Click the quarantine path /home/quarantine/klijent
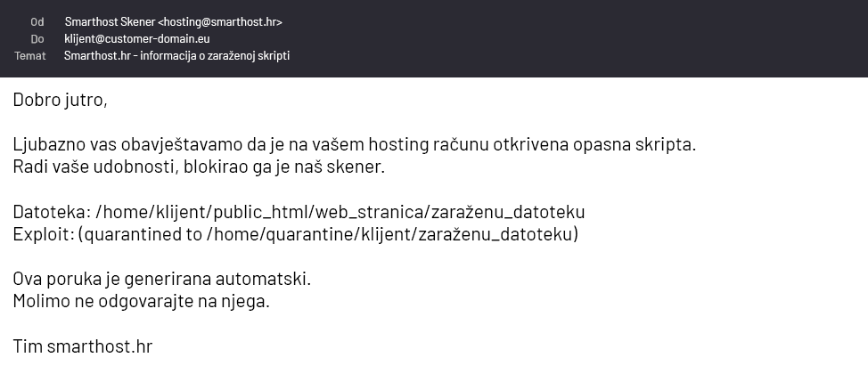 [x=390, y=234]
